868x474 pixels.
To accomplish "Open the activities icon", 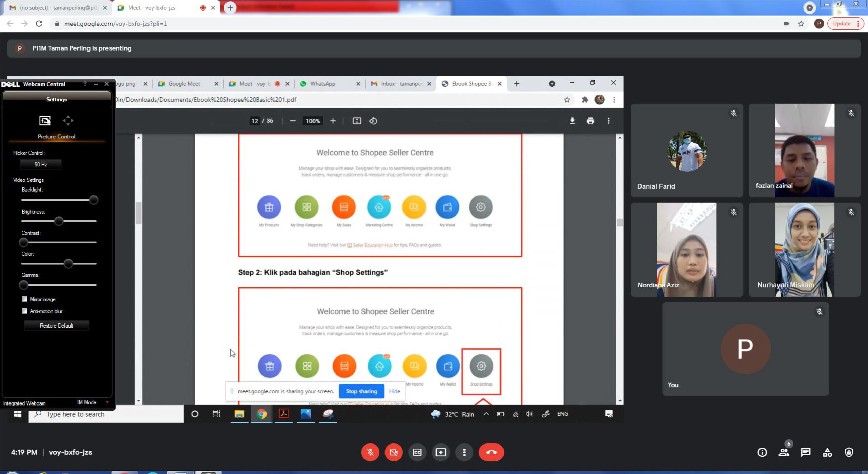I will tap(827, 452).
